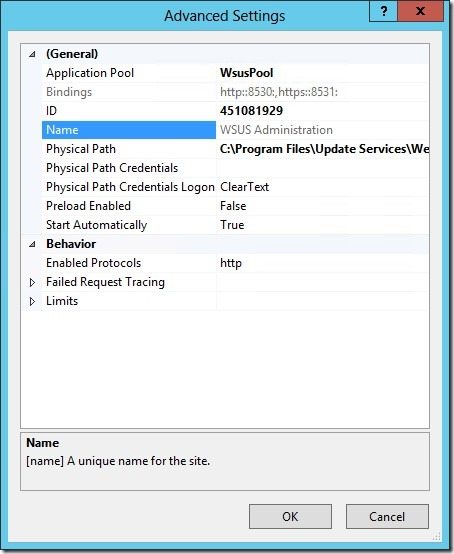Toggle Preload Enabled False value
The height and width of the screenshot is (554, 454).
click(x=323, y=206)
